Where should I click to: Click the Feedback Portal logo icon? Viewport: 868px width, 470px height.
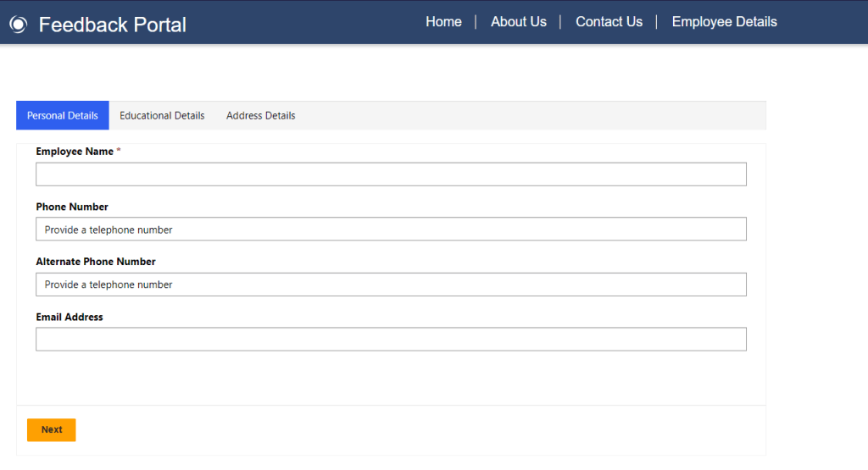[19, 25]
